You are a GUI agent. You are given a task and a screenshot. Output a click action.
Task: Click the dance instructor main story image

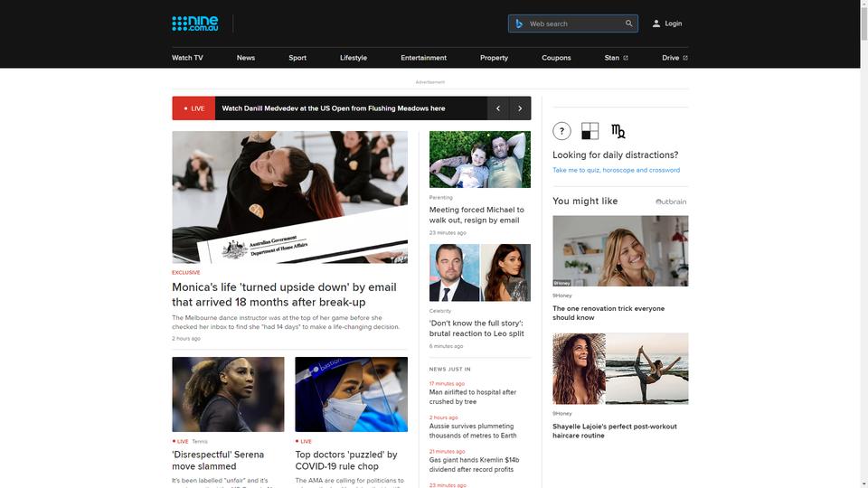(x=289, y=197)
